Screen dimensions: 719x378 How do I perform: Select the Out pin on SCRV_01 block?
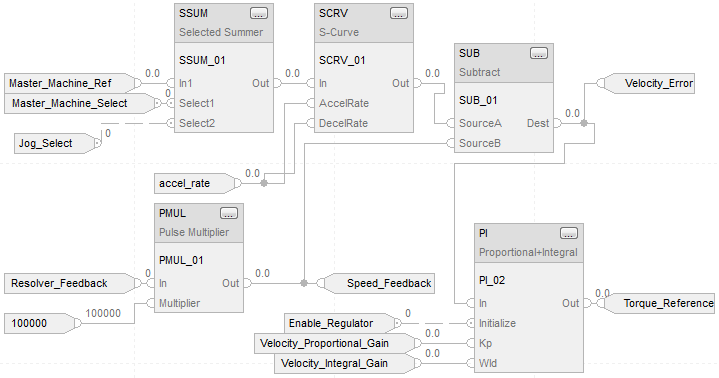click(400, 83)
